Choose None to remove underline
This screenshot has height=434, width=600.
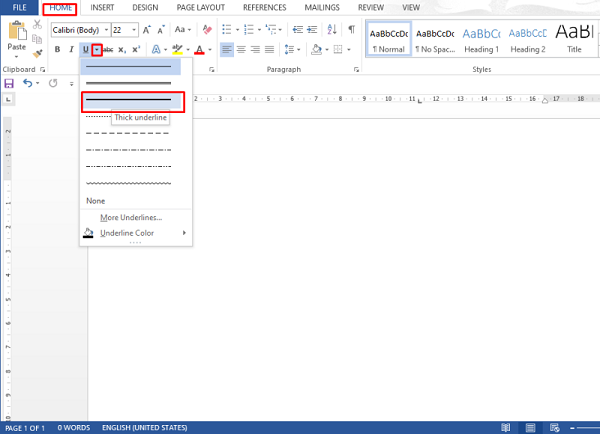(95, 201)
